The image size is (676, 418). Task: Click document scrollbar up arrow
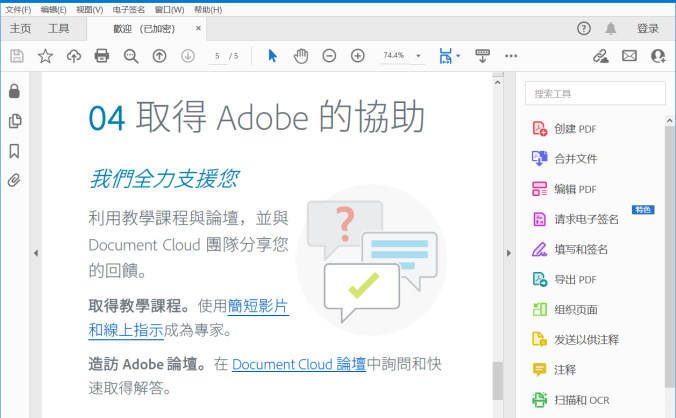498,82
